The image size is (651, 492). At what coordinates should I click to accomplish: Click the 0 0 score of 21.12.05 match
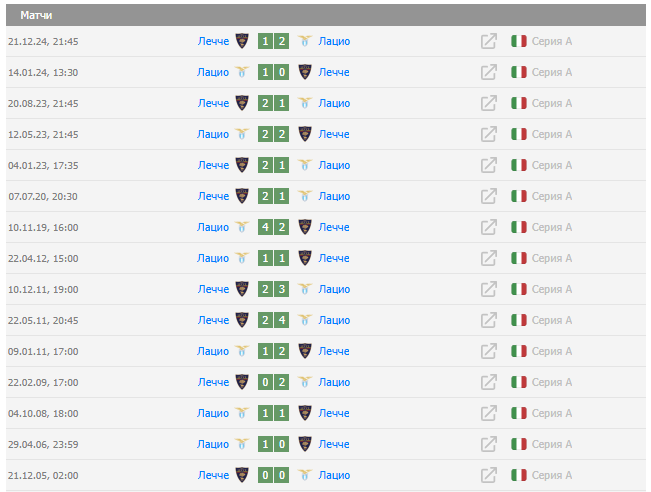point(273,475)
